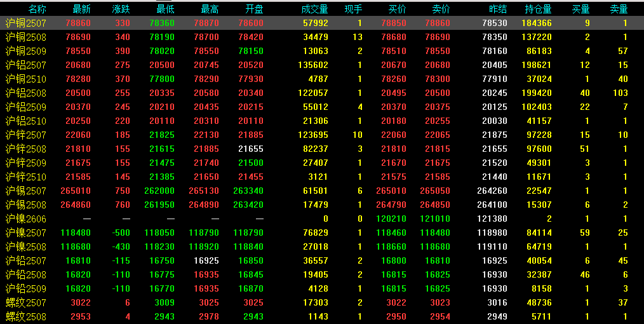The height and width of the screenshot is (324, 644).
Task: Select the 沪铅2508 contract name
Action: coord(26,274)
